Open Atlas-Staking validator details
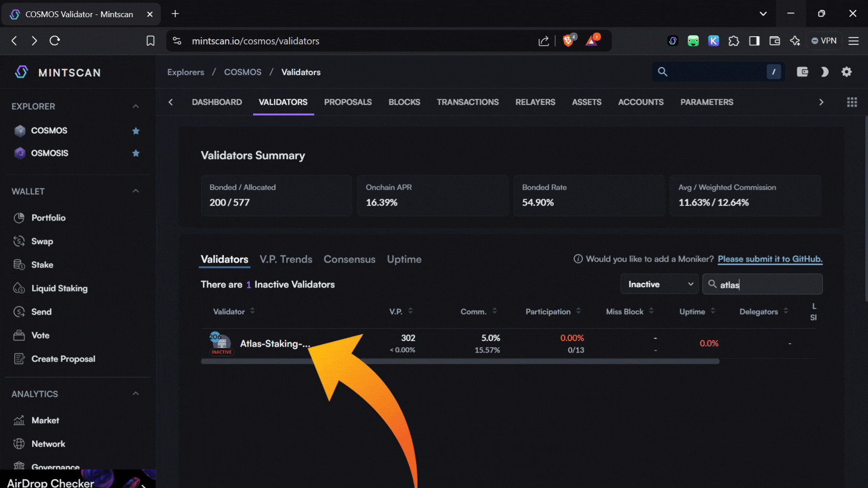The image size is (868, 488). (x=274, y=344)
